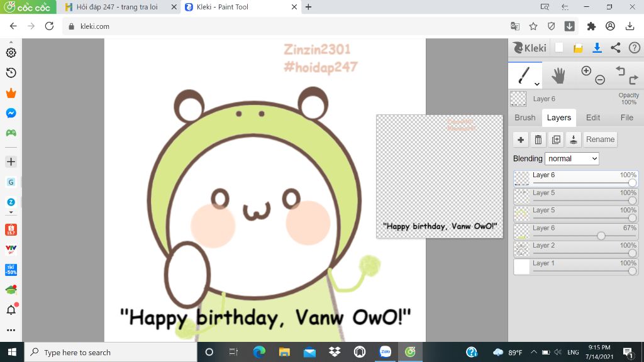Zoom in on the canvas
This screenshot has width=644, height=362.
coord(586,70)
